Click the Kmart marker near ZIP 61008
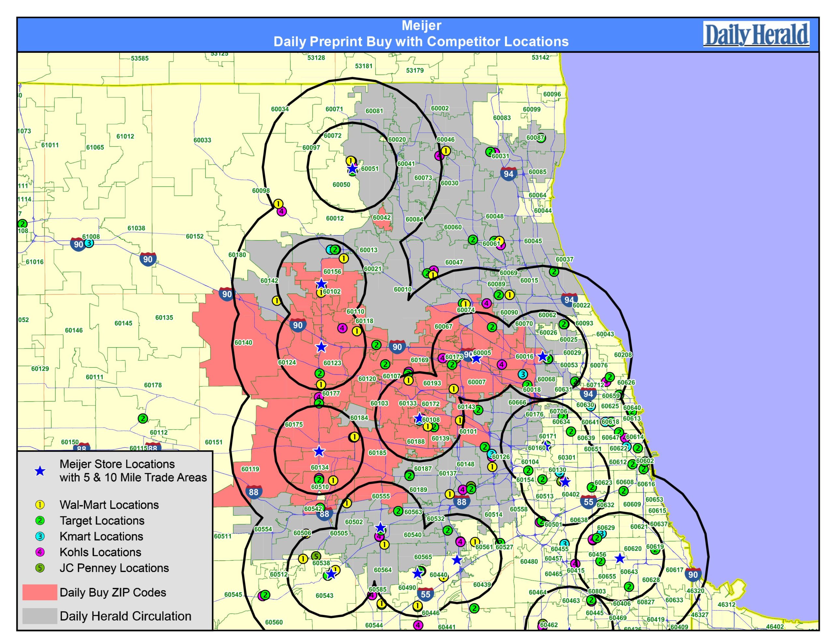The image size is (834, 644). click(x=89, y=243)
